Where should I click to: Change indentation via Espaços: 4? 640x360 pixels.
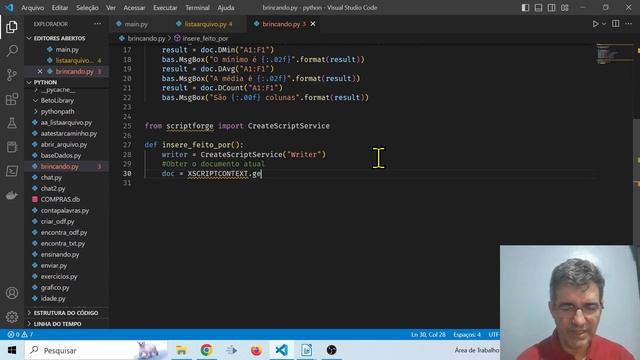pyautogui.click(x=467, y=335)
